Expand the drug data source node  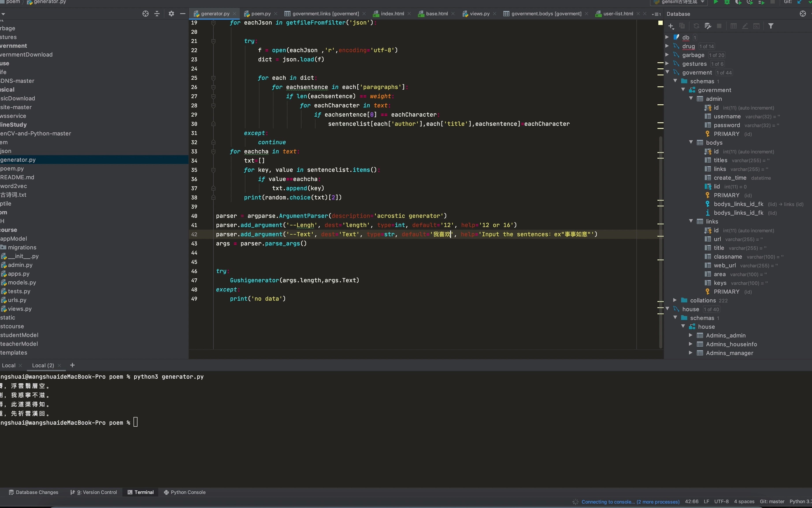tap(667, 46)
